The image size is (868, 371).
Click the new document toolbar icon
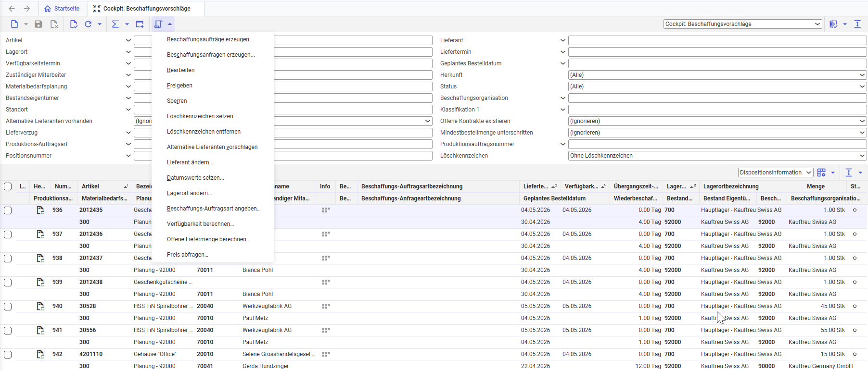(x=14, y=24)
